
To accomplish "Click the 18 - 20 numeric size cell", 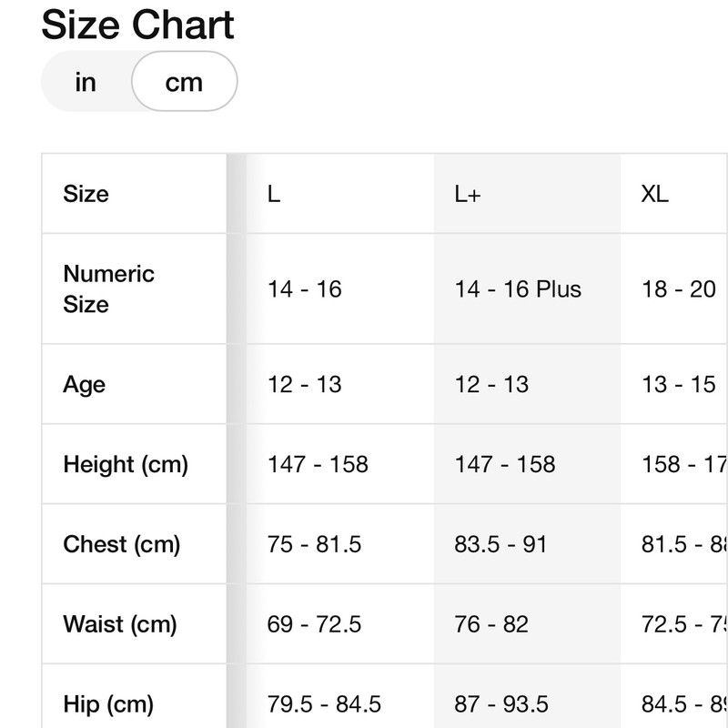I will (x=679, y=289).
